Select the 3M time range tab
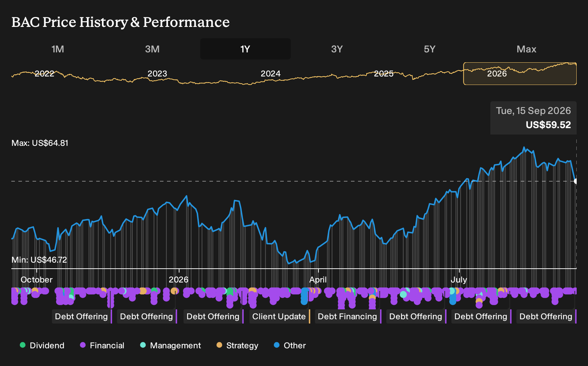 tap(152, 49)
